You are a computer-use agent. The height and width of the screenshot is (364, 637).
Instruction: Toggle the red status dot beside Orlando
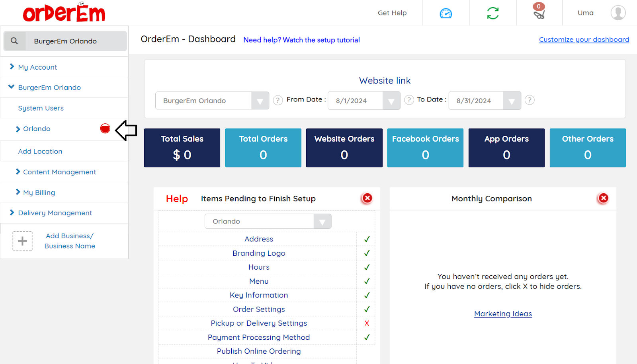pyautogui.click(x=105, y=128)
